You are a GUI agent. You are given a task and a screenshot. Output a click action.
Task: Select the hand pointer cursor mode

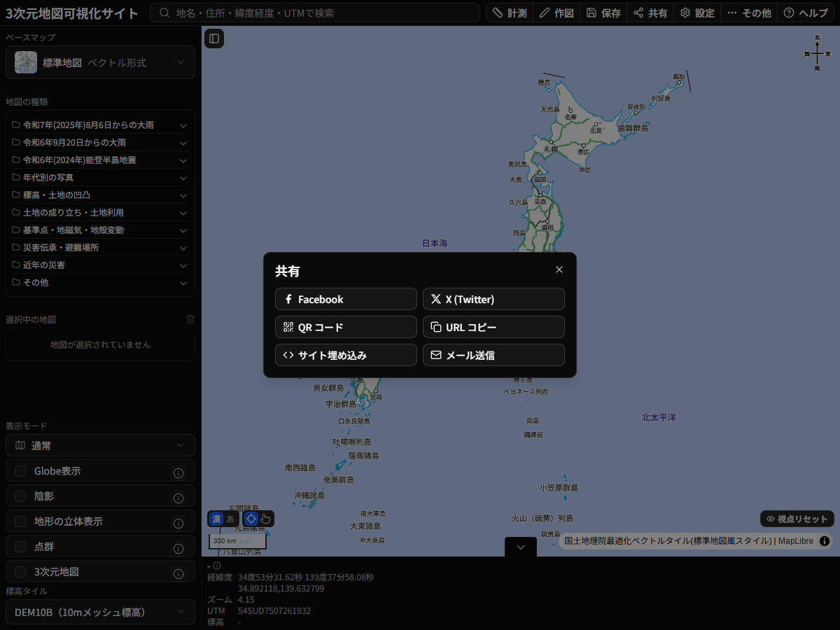266,519
